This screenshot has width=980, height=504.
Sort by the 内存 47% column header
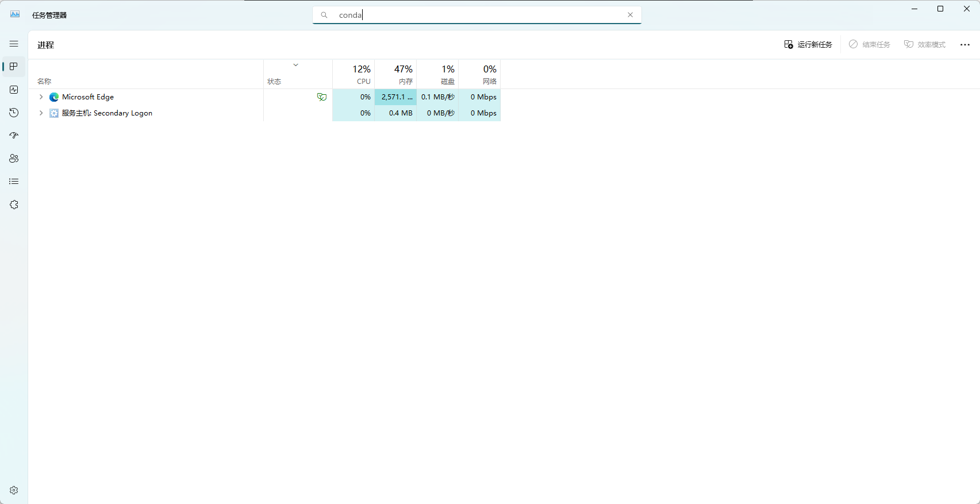395,75
